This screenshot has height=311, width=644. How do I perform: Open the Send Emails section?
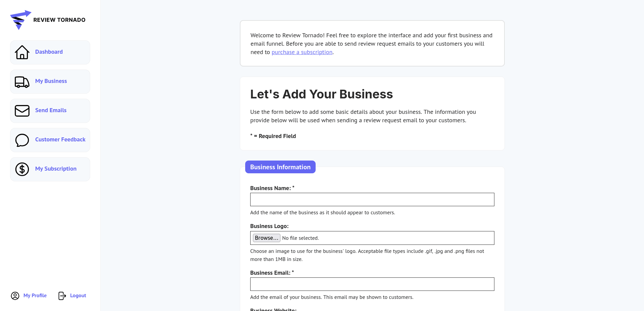click(51, 110)
